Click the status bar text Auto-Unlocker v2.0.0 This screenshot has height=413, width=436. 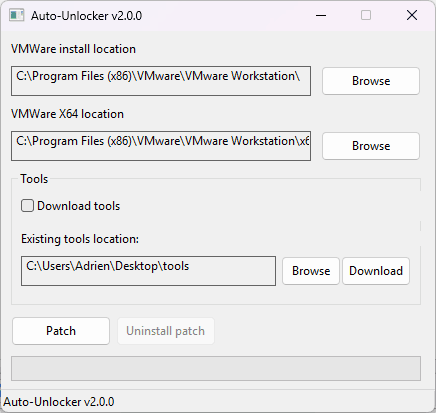click(x=59, y=402)
